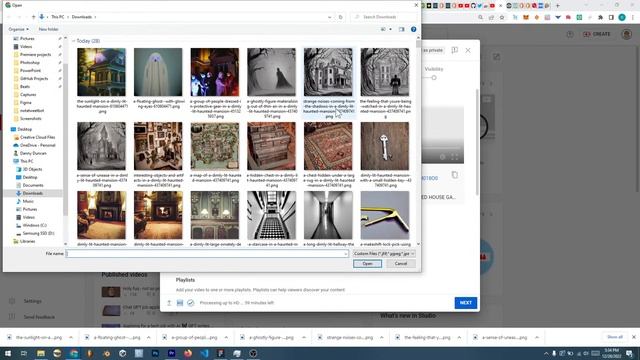Select the Photoshop folder in sidebar
The height and width of the screenshot is (360, 640).
pyautogui.click(x=30, y=62)
